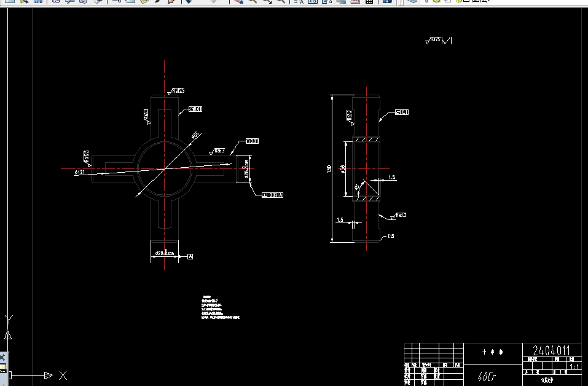The width and height of the screenshot is (588, 386).
Task: Select the vertical Φ28 dimension on right arm
Action: tap(246, 169)
